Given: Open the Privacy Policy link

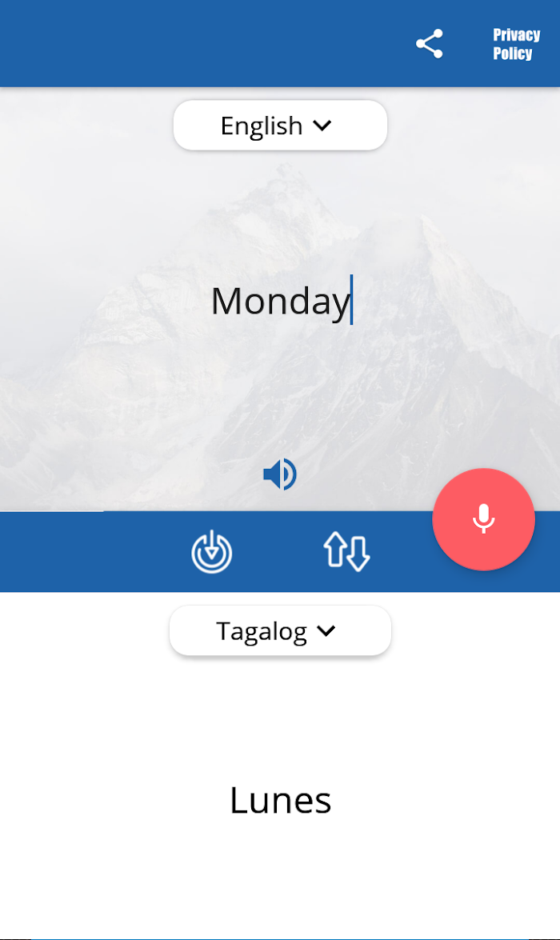Looking at the screenshot, I should (516, 44).
